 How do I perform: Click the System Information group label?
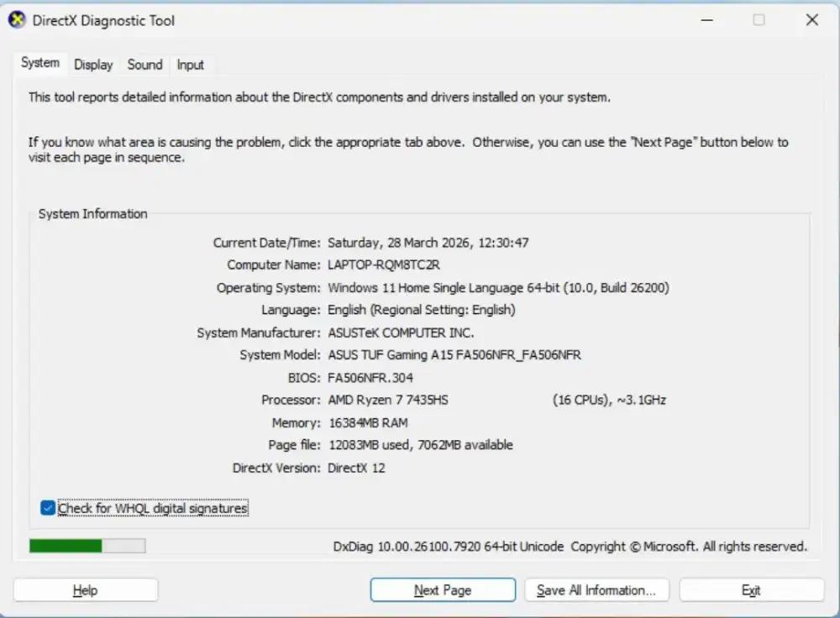[x=92, y=214]
